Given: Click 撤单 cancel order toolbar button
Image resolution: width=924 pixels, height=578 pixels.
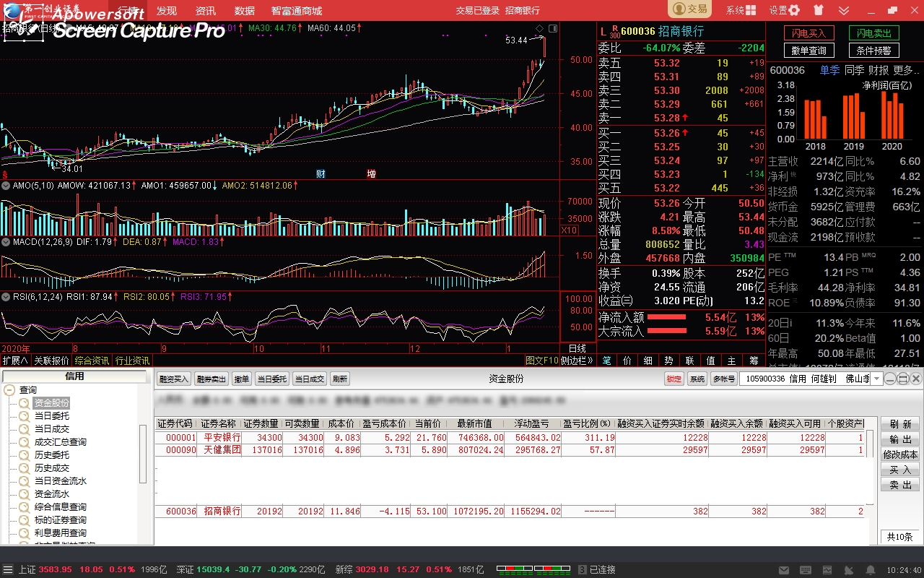Looking at the screenshot, I should (x=242, y=379).
